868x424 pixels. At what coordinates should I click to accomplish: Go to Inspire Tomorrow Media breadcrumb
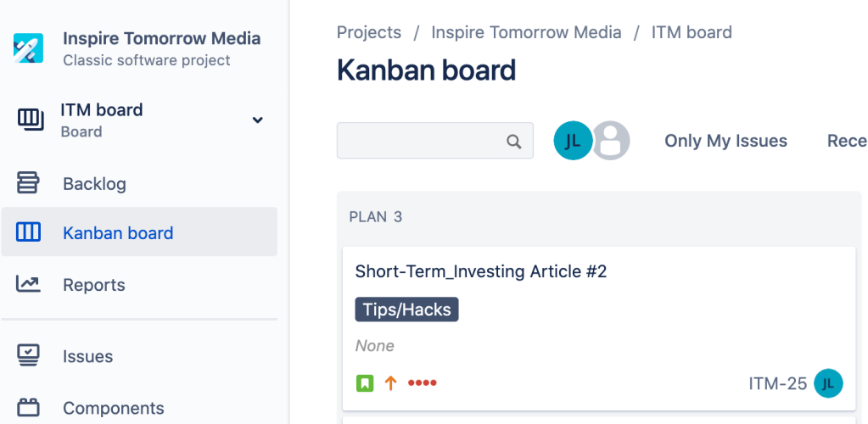pos(526,32)
